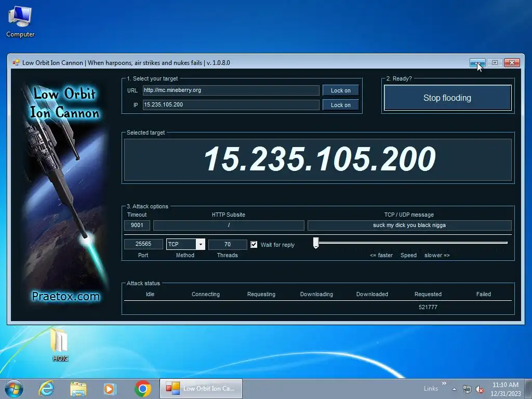This screenshot has width=532, height=399.
Task: Toggle the Wait for reply checkbox
Action: [254, 244]
